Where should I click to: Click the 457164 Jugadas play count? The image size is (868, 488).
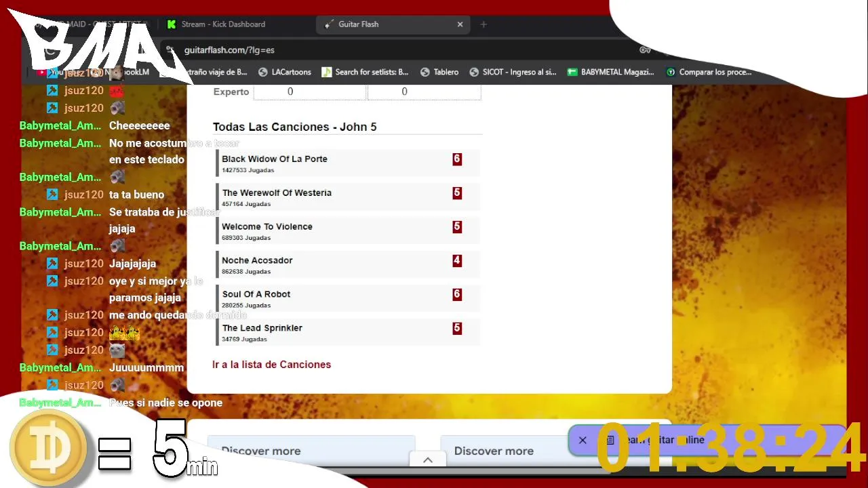tap(246, 204)
